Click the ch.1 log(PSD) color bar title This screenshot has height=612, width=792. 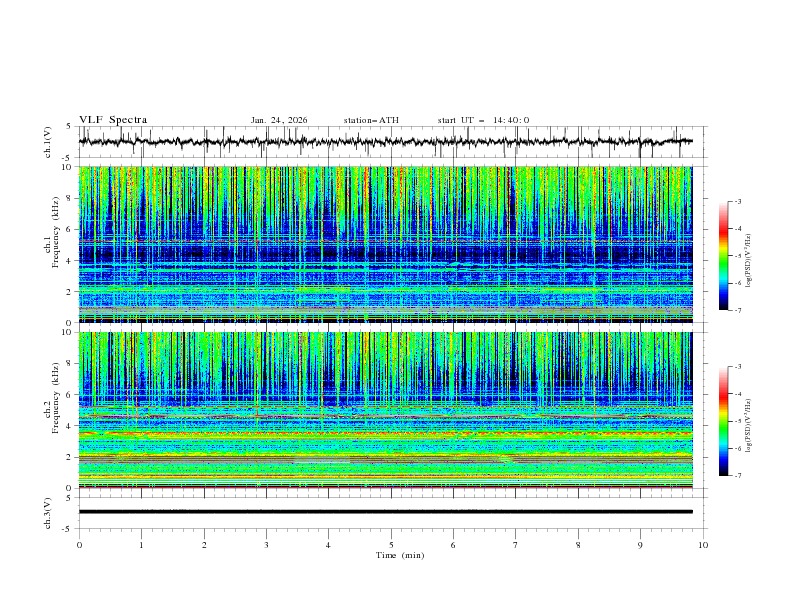coord(749,261)
